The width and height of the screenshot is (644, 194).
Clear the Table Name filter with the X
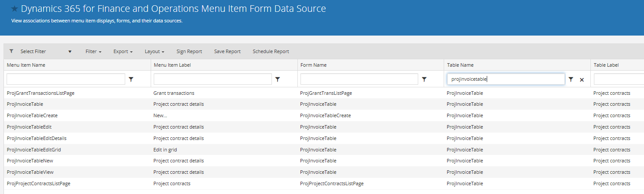coord(582,80)
